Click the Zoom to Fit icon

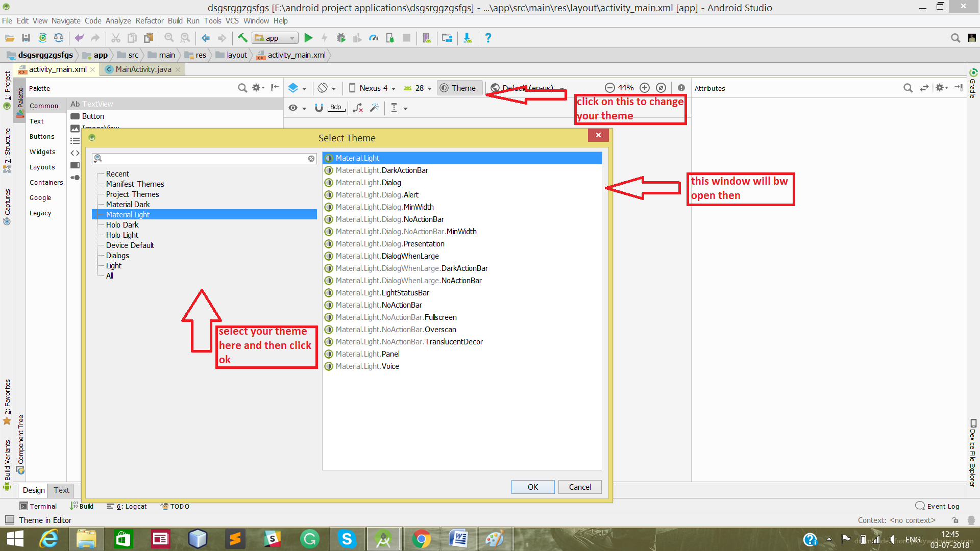[x=661, y=88]
